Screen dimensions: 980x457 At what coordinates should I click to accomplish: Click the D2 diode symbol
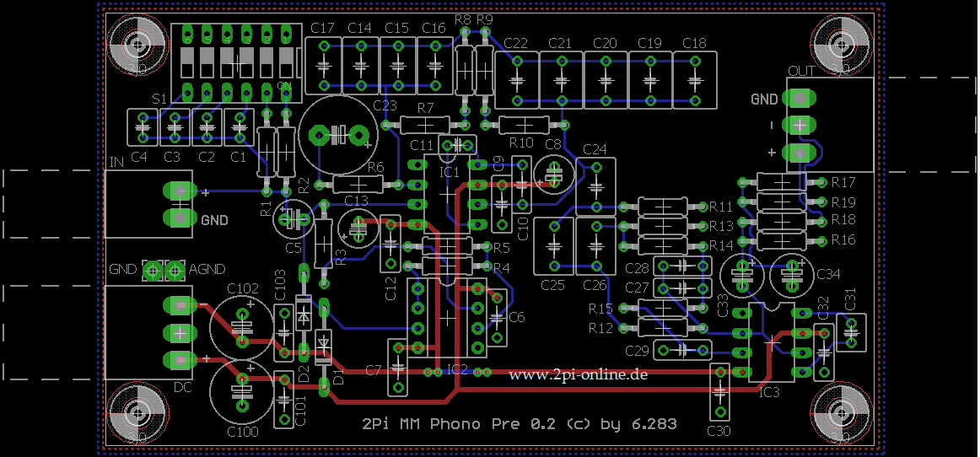pyautogui.click(x=304, y=315)
